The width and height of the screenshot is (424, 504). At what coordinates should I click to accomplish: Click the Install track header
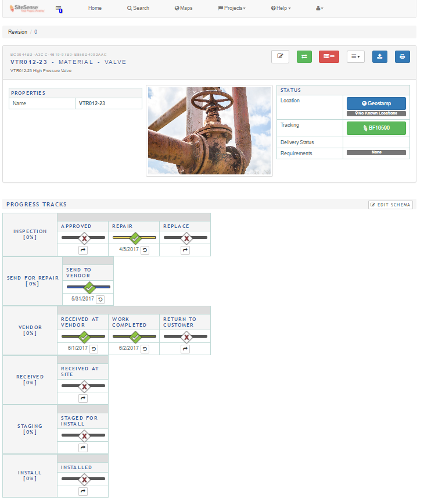pos(30,476)
